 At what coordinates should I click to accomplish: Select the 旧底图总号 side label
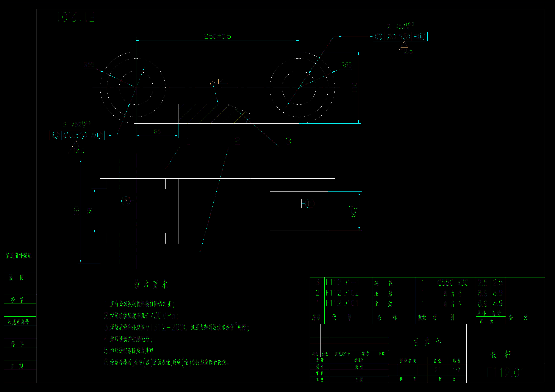[18, 322]
